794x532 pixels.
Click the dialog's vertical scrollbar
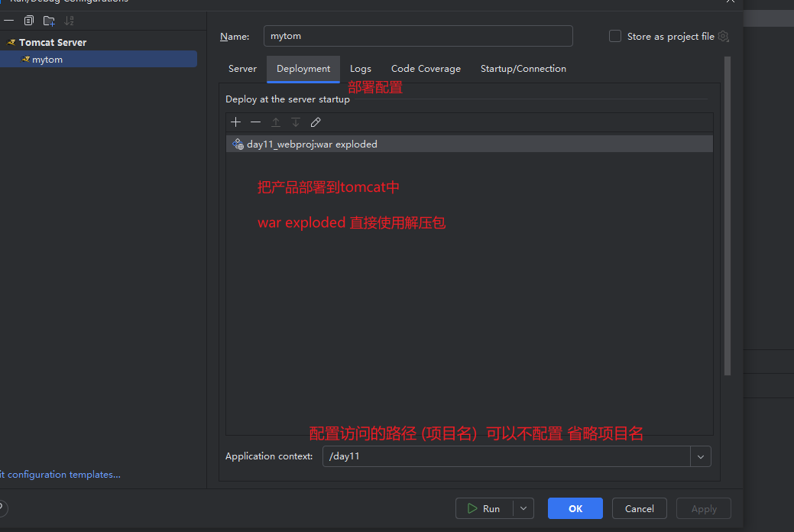pos(728,216)
